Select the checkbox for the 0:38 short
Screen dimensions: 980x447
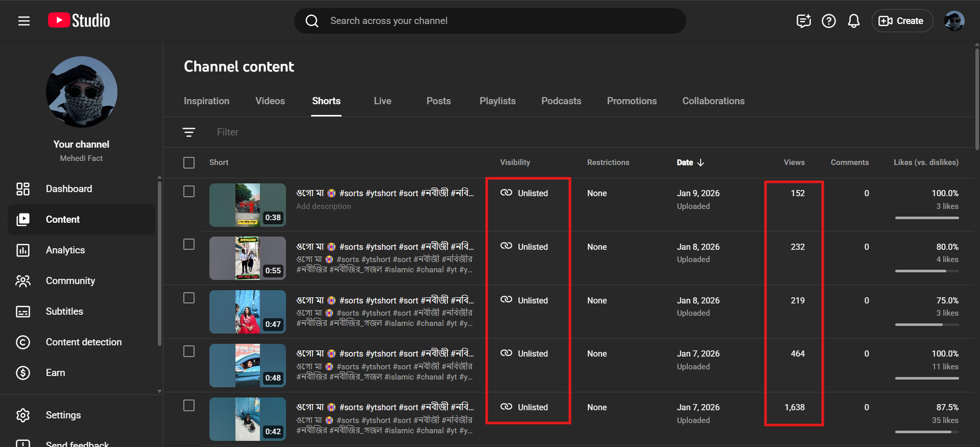pyautogui.click(x=189, y=192)
